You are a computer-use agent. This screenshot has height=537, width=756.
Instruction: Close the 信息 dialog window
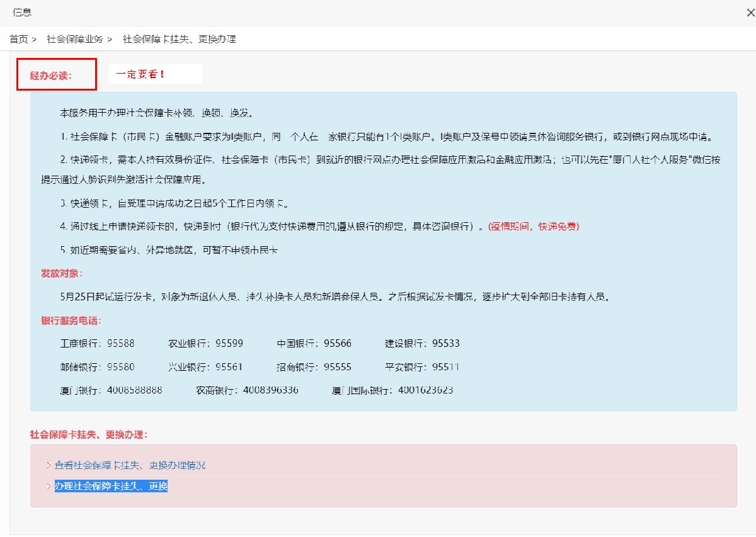pos(750,13)
